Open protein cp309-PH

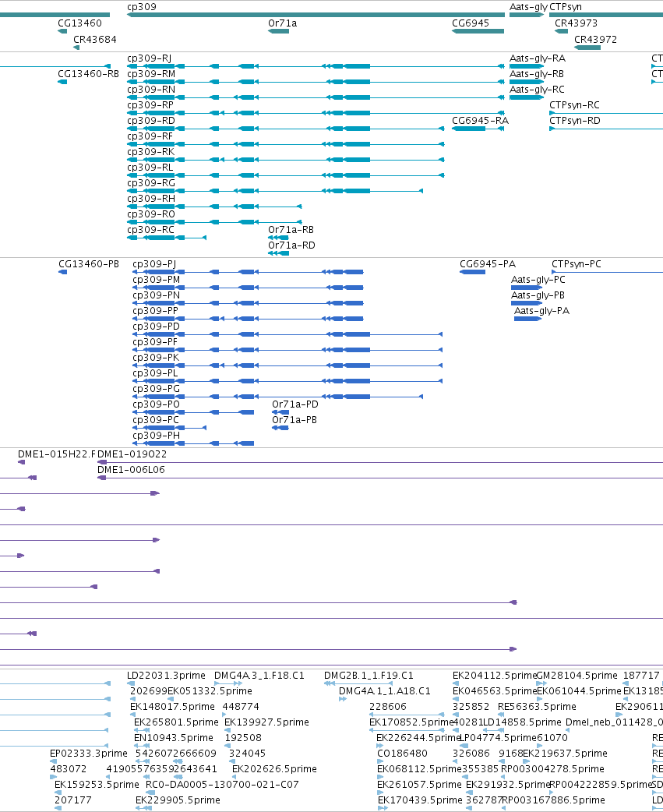(157, 435)
